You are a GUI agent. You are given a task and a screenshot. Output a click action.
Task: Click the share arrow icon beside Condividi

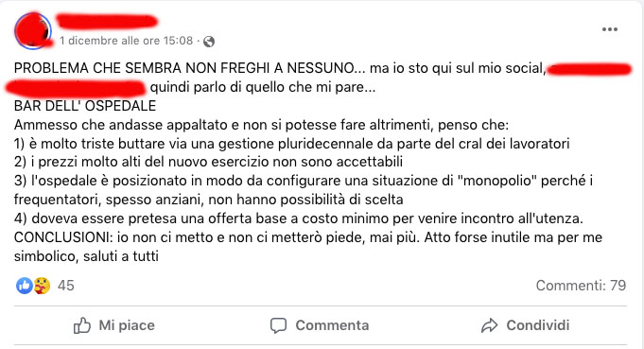pos(489,325)
